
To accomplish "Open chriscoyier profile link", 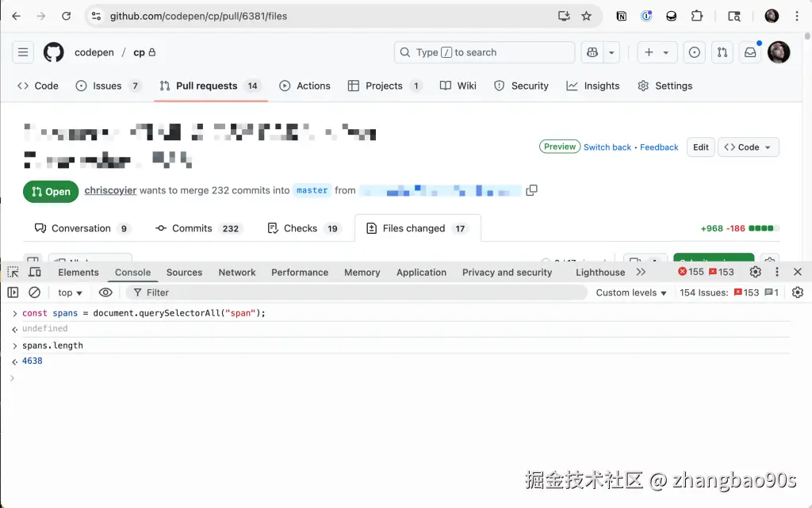I will pyautogui.click(x=110, y=190).
